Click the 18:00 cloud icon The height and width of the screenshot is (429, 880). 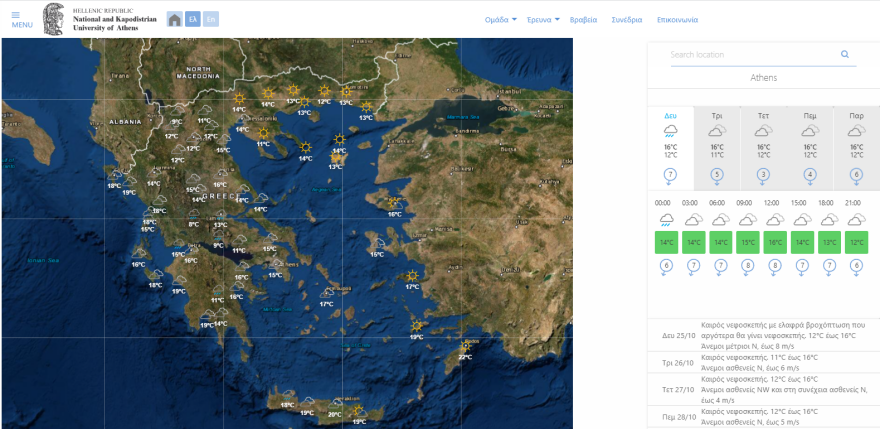829,219
